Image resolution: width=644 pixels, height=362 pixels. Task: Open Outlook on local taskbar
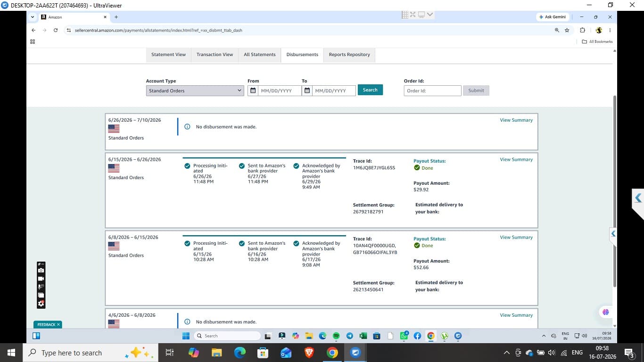(286, 353)
